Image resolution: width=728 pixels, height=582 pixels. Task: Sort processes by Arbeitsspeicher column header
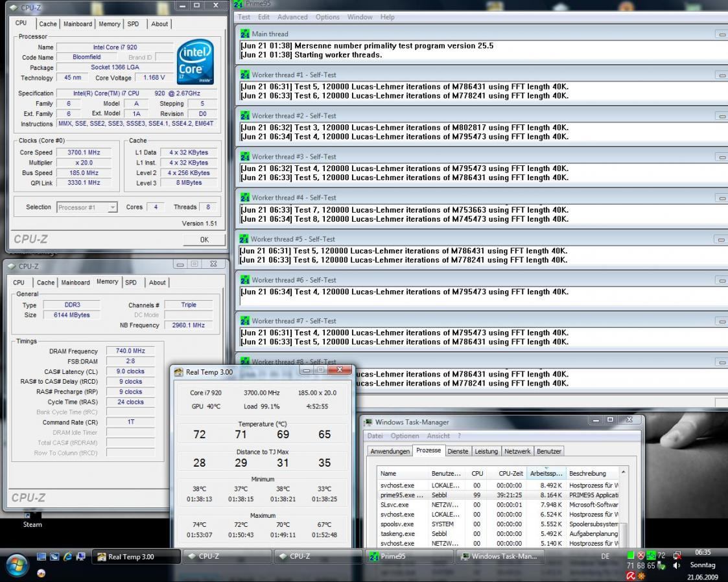coord(546,473)
